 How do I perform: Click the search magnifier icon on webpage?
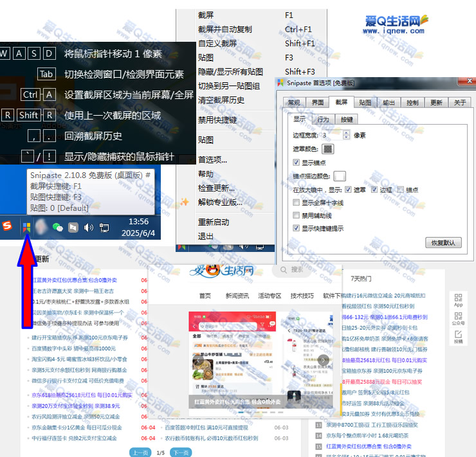click(284, 270)
